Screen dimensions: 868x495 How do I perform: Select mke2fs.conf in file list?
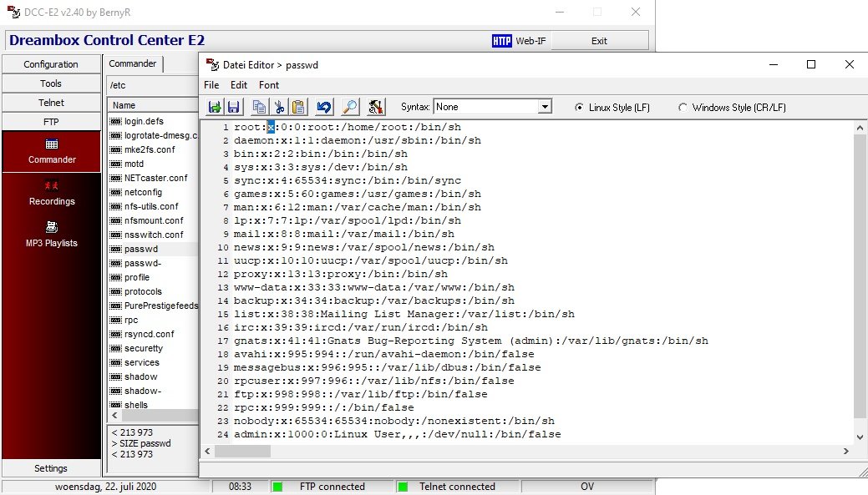pos(150,149)
